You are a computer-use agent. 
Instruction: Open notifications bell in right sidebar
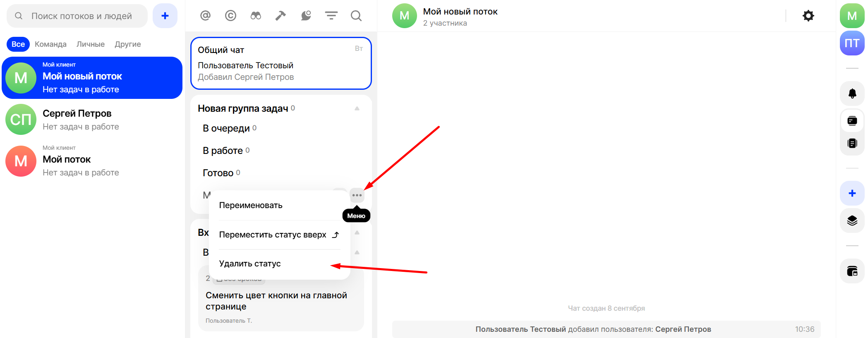tap(852, 93)
